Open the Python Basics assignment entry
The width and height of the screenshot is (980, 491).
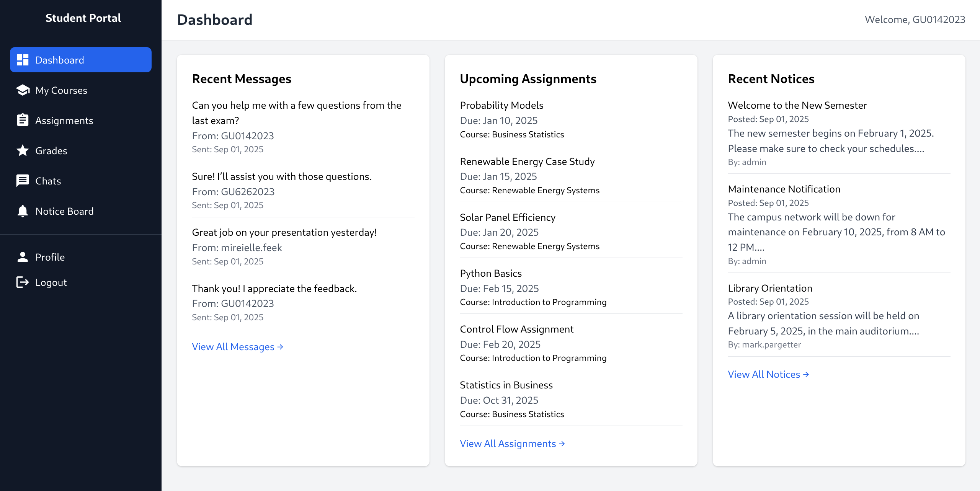click(491, 273)
